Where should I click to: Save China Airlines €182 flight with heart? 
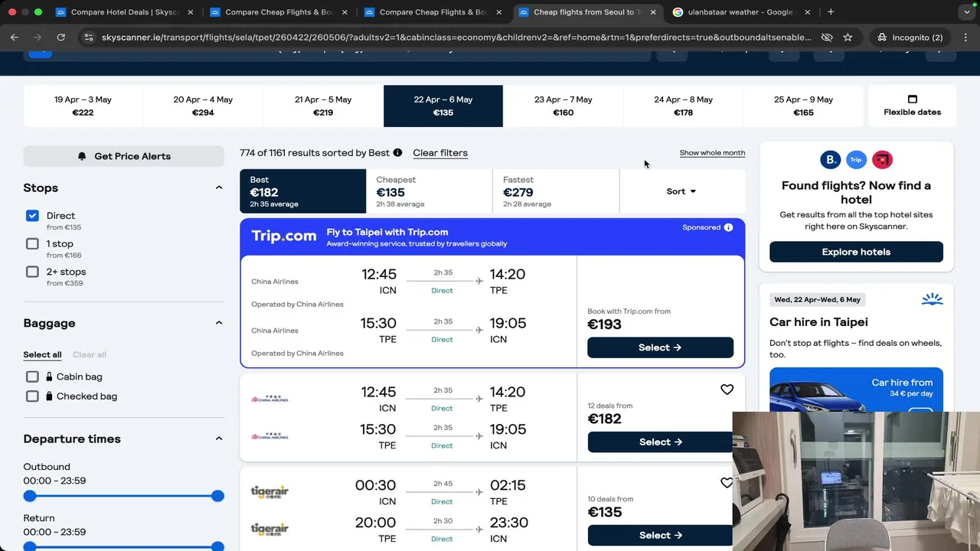[727, 390]
